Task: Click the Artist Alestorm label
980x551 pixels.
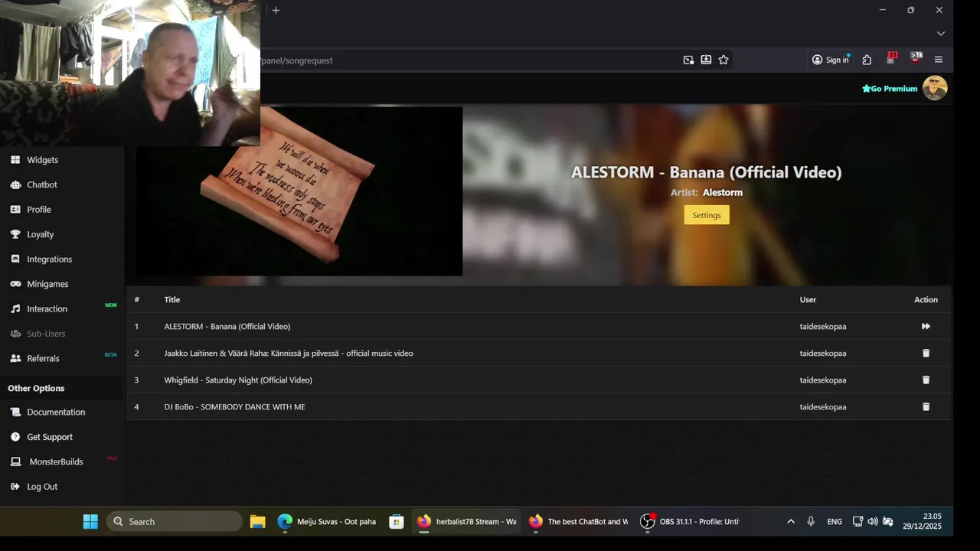Action: tap(707, 192)
